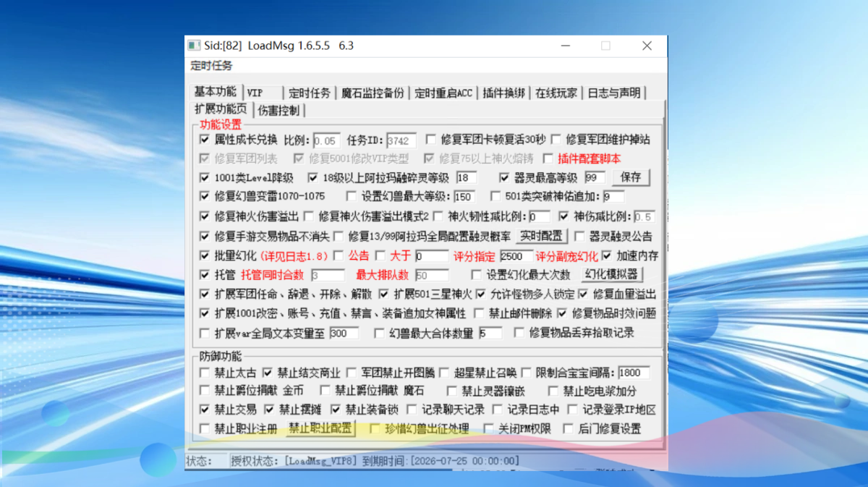Toggle the 禁止交易 checkbox
This screenshot has width=868, height=487.
point(205,409)
